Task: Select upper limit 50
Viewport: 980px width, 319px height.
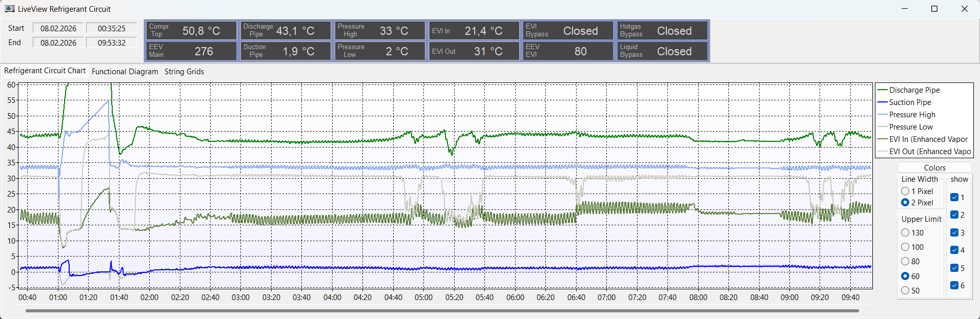Action: pyautogui.click(x=905, y=291)
